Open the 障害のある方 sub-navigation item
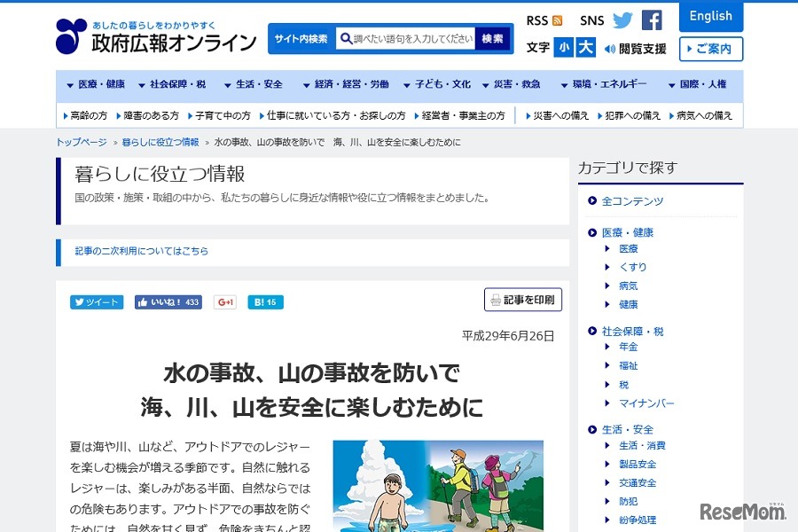The image size is (798, 532). 147,116
